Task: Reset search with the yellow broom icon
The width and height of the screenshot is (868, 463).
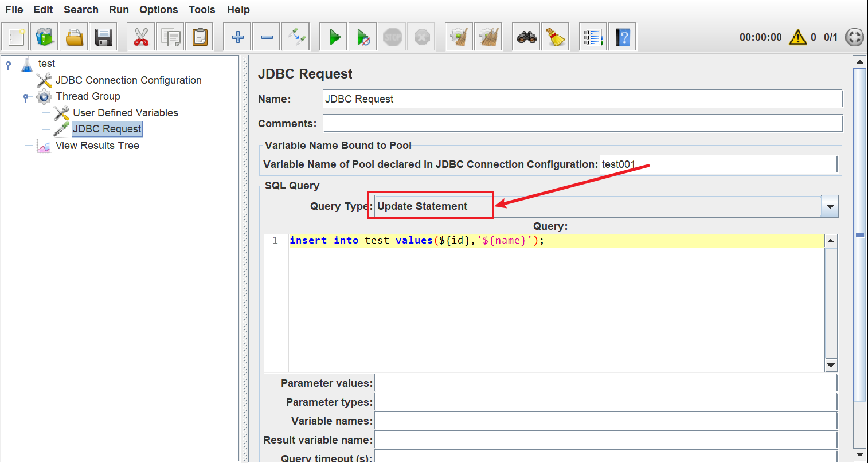Action: pyautogui.click(x=556, y=37)
